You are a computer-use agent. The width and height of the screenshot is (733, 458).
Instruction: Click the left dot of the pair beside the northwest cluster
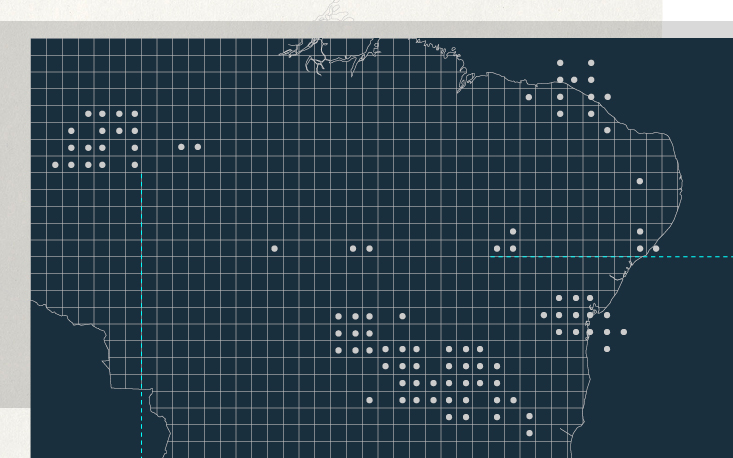[181, 147]
